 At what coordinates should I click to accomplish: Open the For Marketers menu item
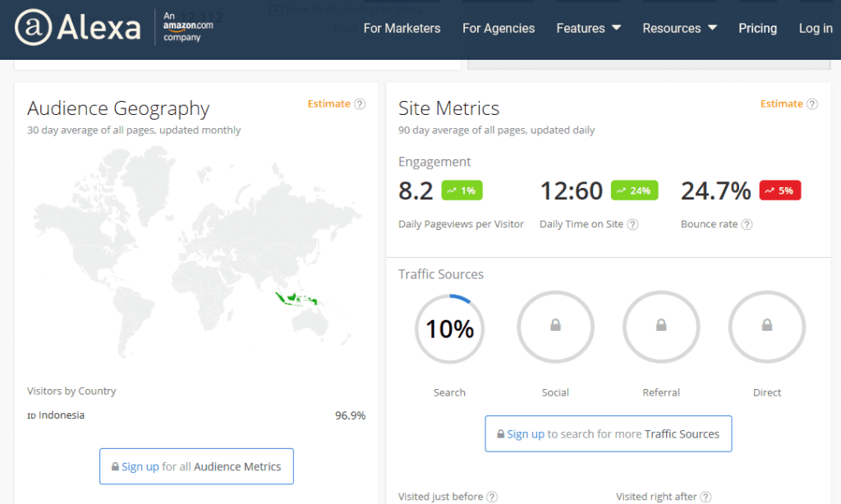[402, 29]
